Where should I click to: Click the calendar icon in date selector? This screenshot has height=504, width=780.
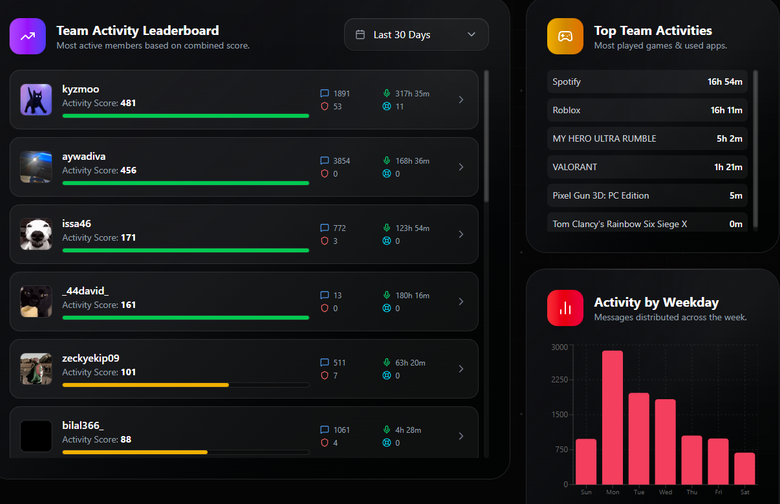pyautogui.click(x=360, y=35)
